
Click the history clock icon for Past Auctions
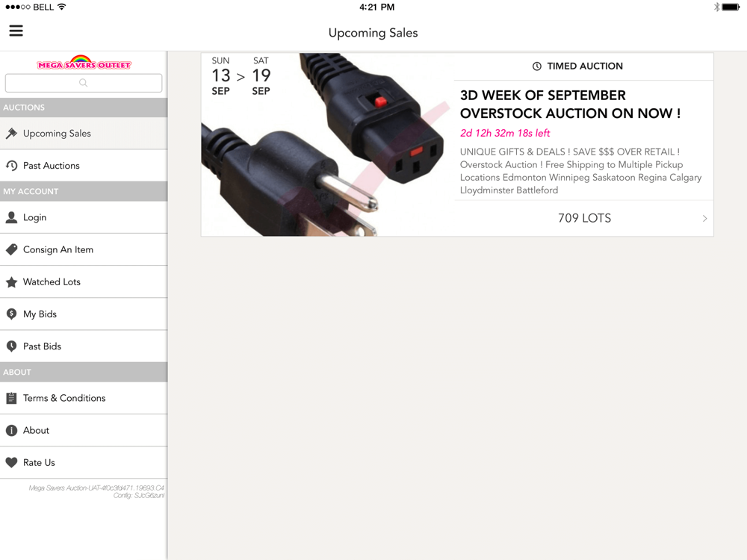[x=11, y=165]
